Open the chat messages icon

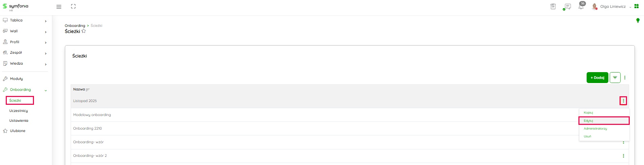pos(567,7)
